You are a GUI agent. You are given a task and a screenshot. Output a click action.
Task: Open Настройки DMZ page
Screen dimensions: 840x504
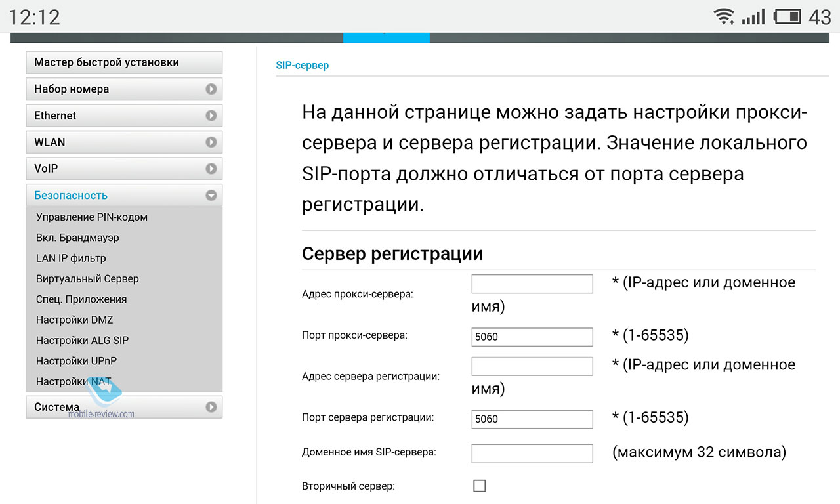[x=75, y=320]
